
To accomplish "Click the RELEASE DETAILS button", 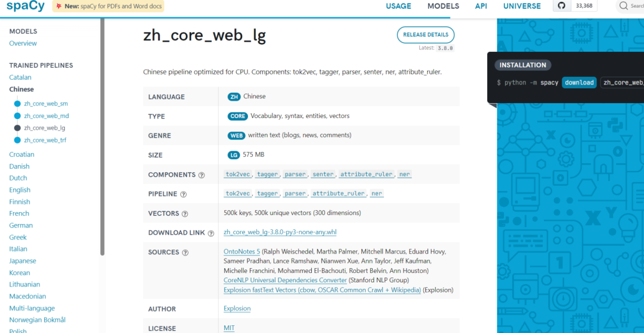I will coord(426,35).
